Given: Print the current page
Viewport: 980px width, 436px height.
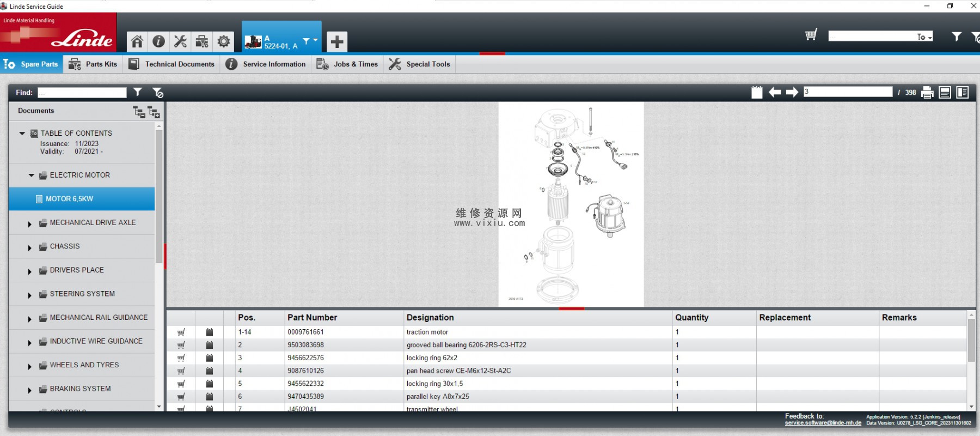Looking at the screenshot, I should click(x=927, y=92).
